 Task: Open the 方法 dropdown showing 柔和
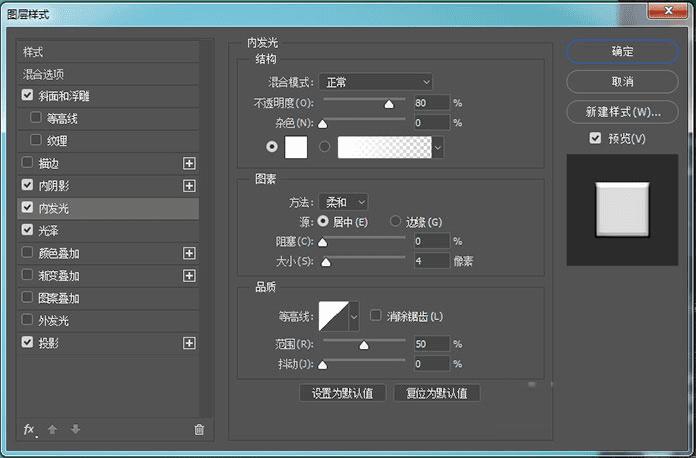[x=343, y=202]
